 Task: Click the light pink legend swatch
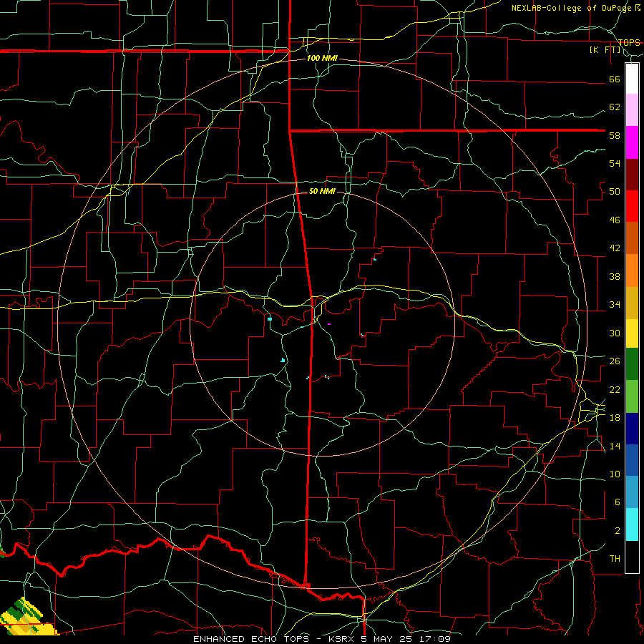tap(632, 109)
